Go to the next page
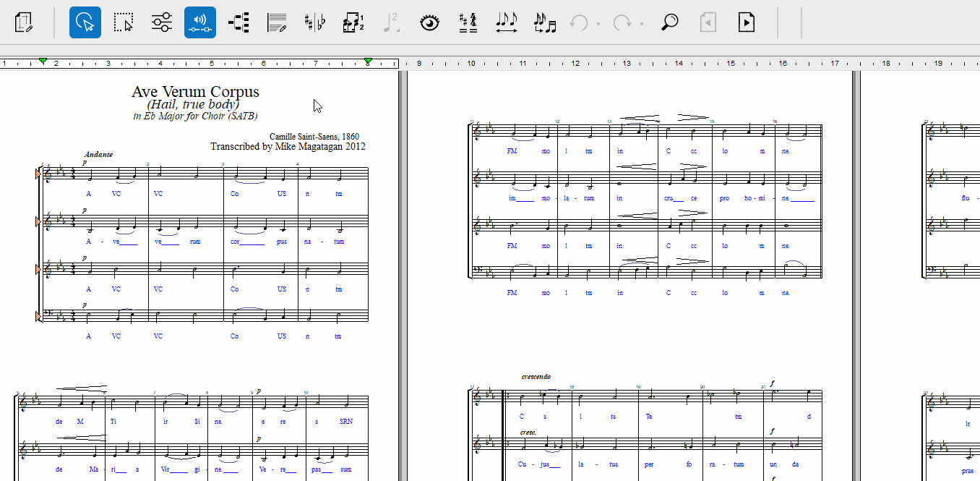This screenshot has width=980, height=481. (747, 22)
